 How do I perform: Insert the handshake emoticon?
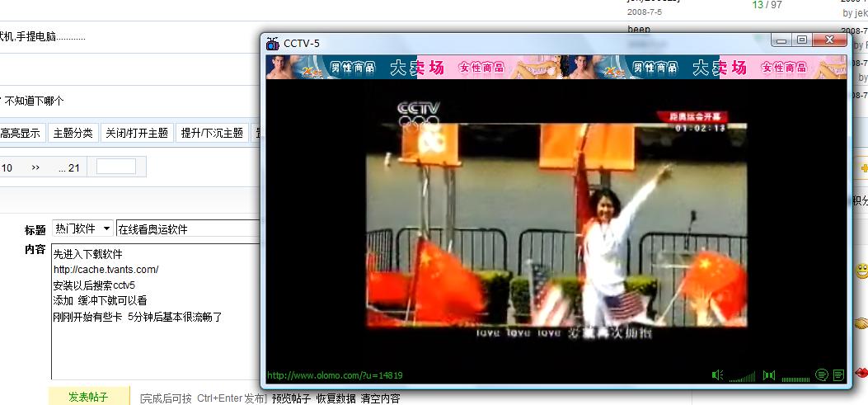point(861,323)
